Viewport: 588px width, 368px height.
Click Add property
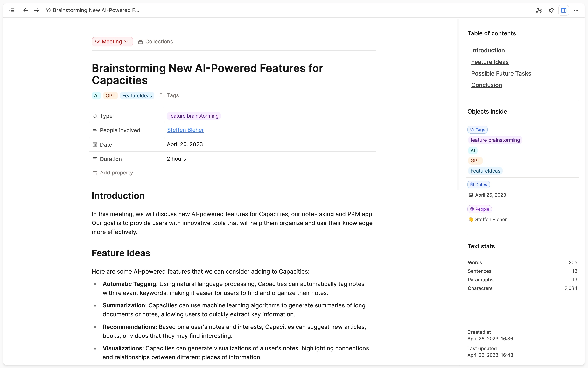point(113,173)
